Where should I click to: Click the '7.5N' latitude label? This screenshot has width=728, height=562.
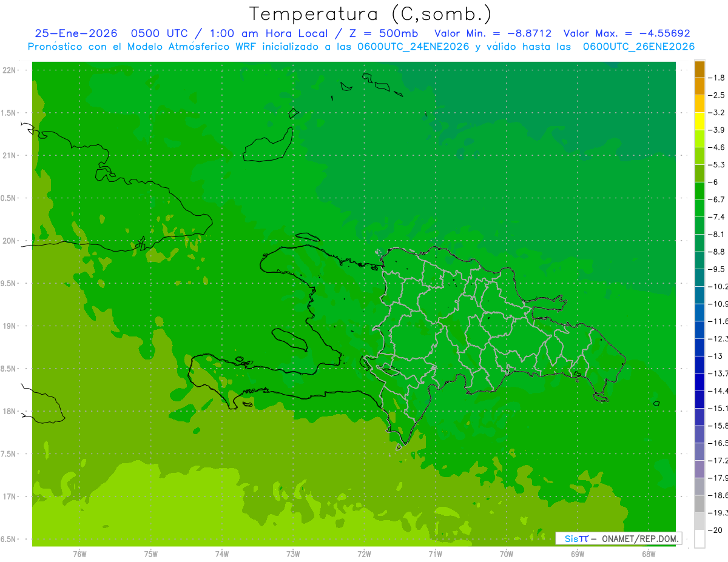[9, 454]
